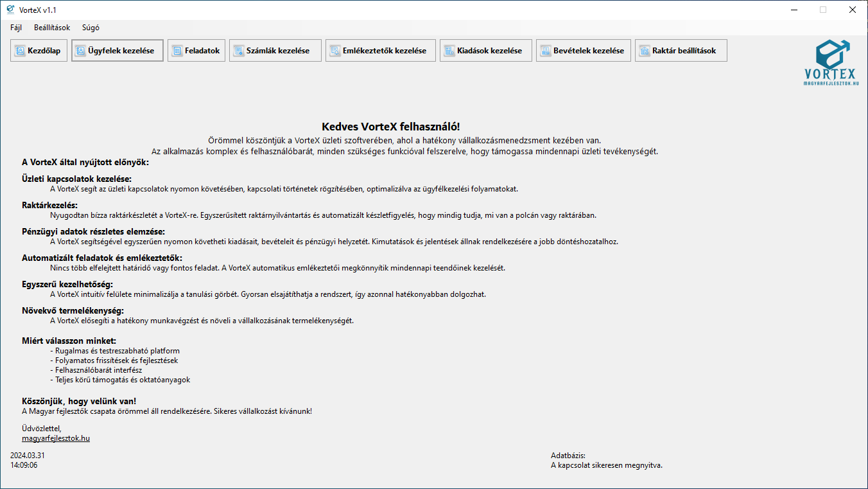Click the Bevételek kezelése icon
Screen dimensions: 868x489
(546, 51)
